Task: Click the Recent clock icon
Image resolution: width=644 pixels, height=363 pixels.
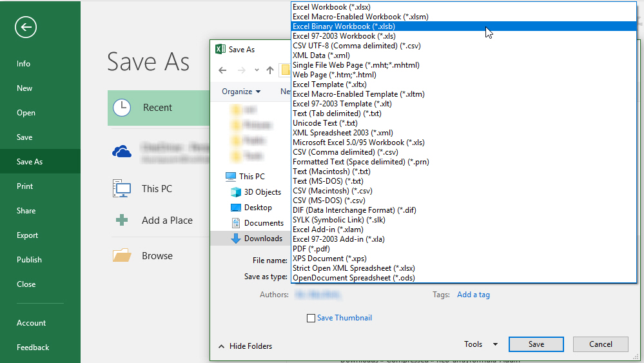Action: tap(122, 108)
